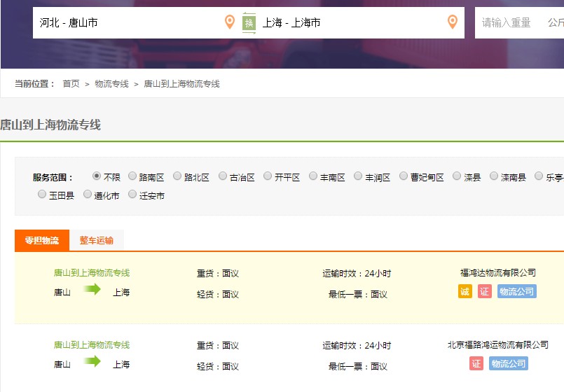This screenshot has width=564, height=392.
Task: Click 运输时效：24小时 in 福鸿达物流有限公司's listing
Action: tap(357, 274)
